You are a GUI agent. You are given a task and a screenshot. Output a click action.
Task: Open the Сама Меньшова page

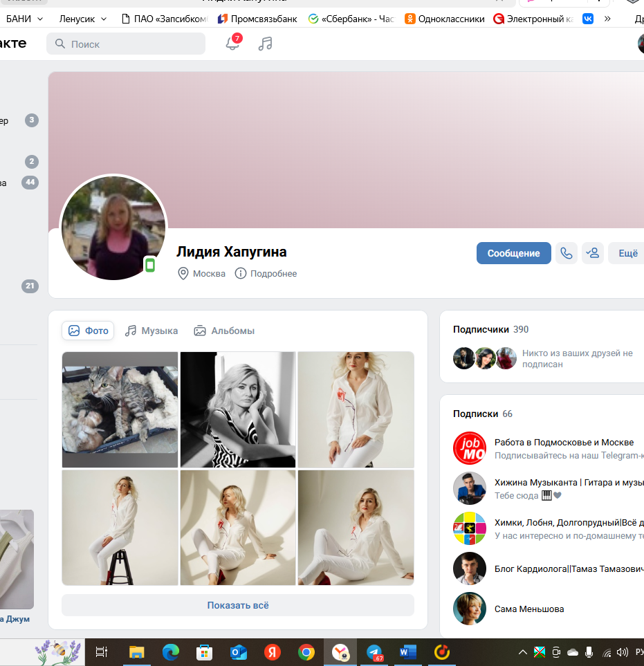[x=529, y=609]
